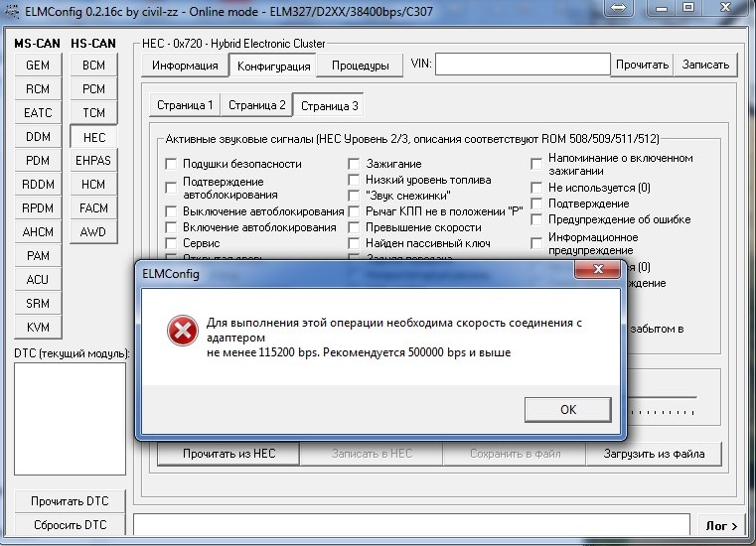Select the ACU module button
Image resolution: width=756 pixels, height=546 pixels.
pos(38,280)
